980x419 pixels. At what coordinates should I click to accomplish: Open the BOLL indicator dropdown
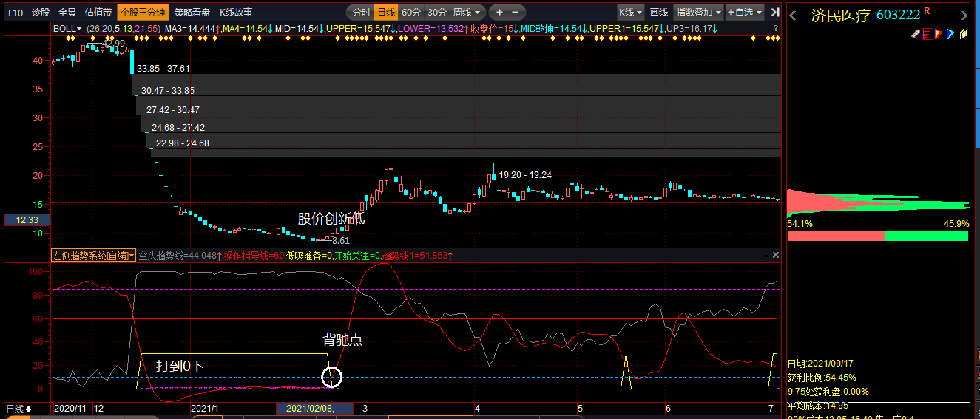67,29
